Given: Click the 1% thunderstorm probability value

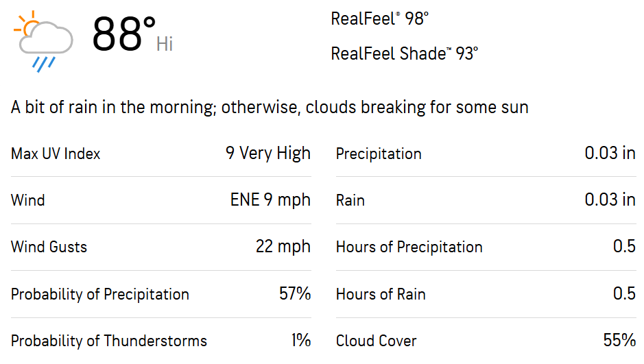Looking at the screenshot, I should pyautogui.click(x=300, y=340).
